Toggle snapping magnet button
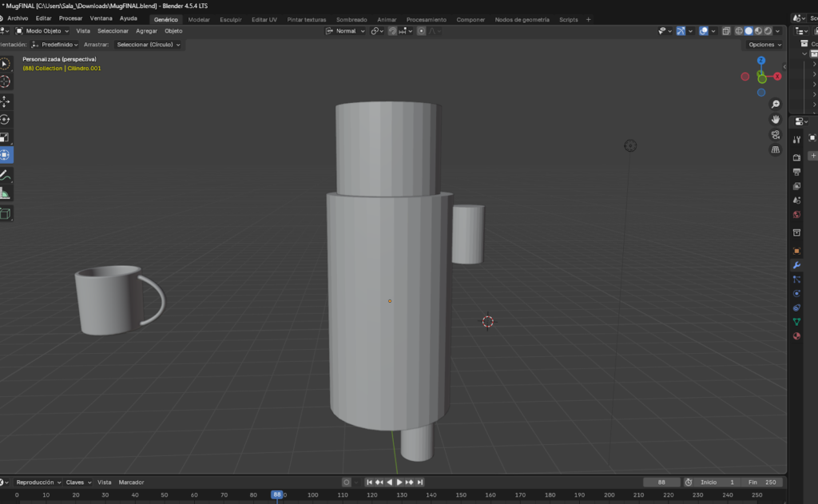This screenshot has height=504, width=818. (x=392, y=31)
